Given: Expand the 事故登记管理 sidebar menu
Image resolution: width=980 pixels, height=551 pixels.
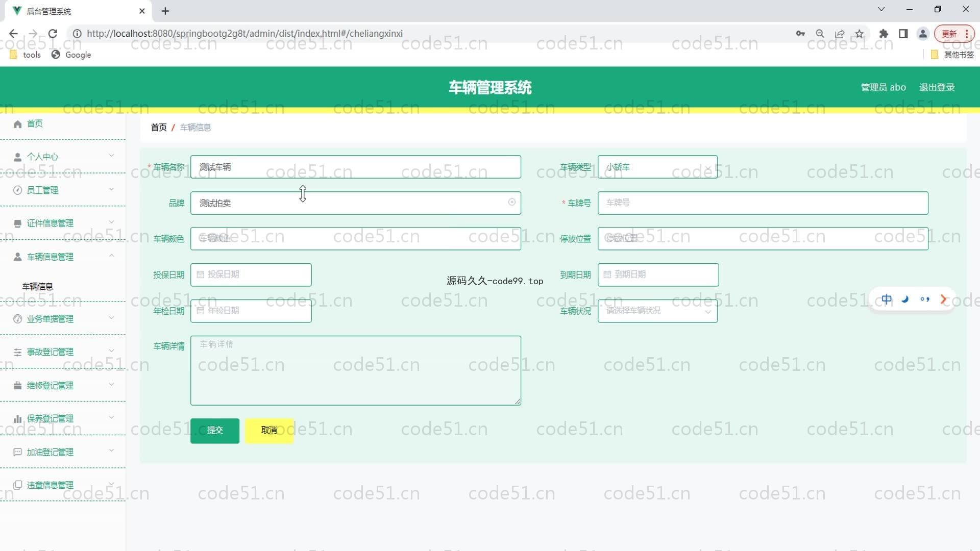Looking at the screenshot, I should click(111, 351).
